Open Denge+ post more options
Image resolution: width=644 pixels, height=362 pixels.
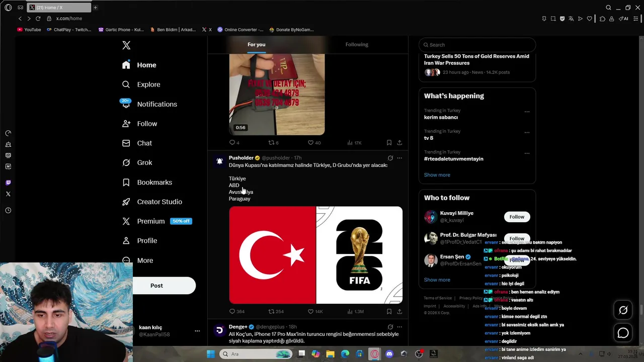point(399,327)
